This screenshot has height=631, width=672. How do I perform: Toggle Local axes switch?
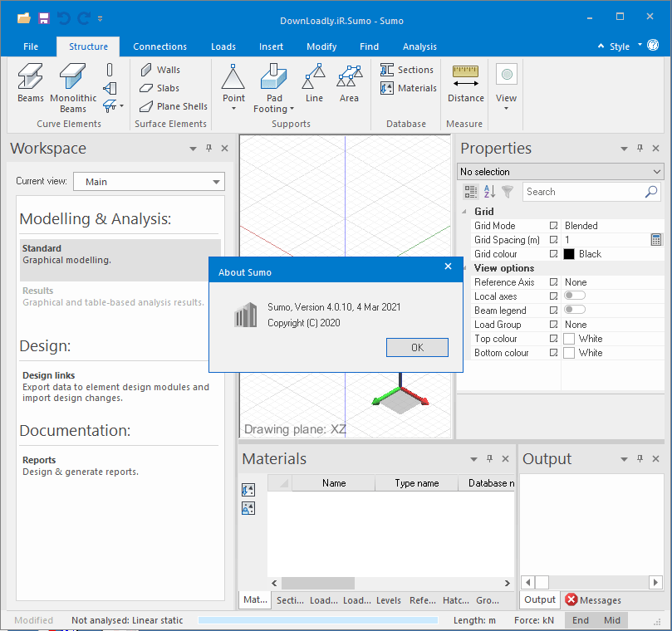[575, 296]
